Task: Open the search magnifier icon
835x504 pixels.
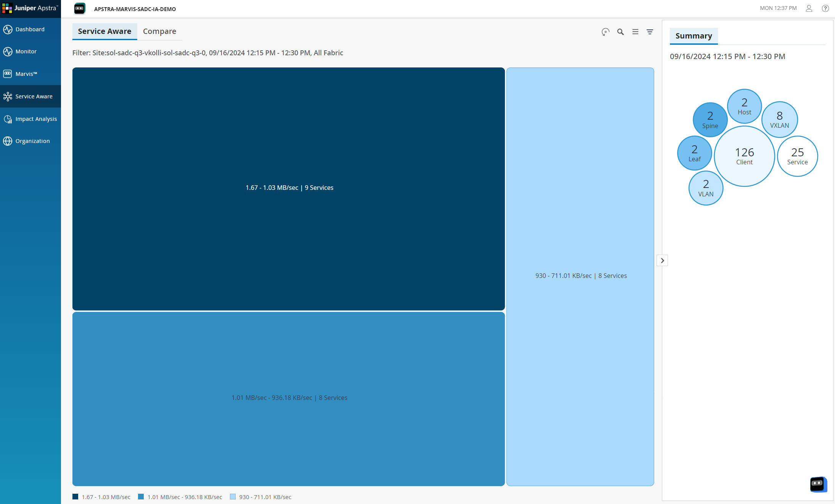Action: [620, 32]
